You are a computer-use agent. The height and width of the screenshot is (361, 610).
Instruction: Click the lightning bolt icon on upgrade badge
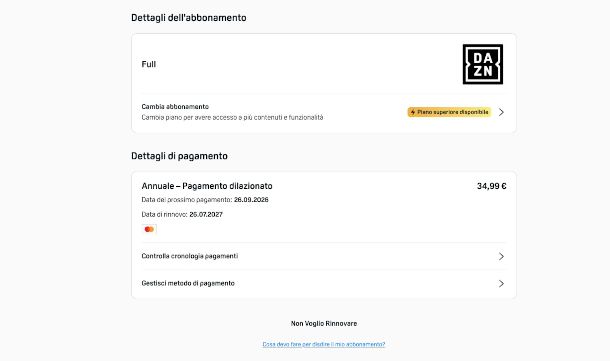(413, 112)
